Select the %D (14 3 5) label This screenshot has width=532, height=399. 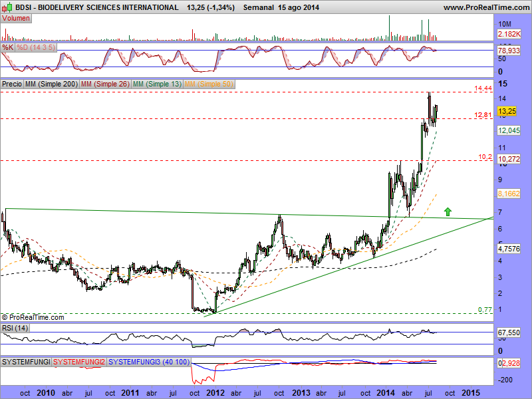coord(36,47)
